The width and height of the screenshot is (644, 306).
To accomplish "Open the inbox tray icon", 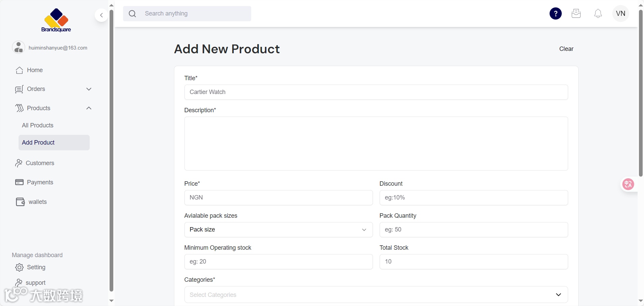I will [x=576, y=13].
